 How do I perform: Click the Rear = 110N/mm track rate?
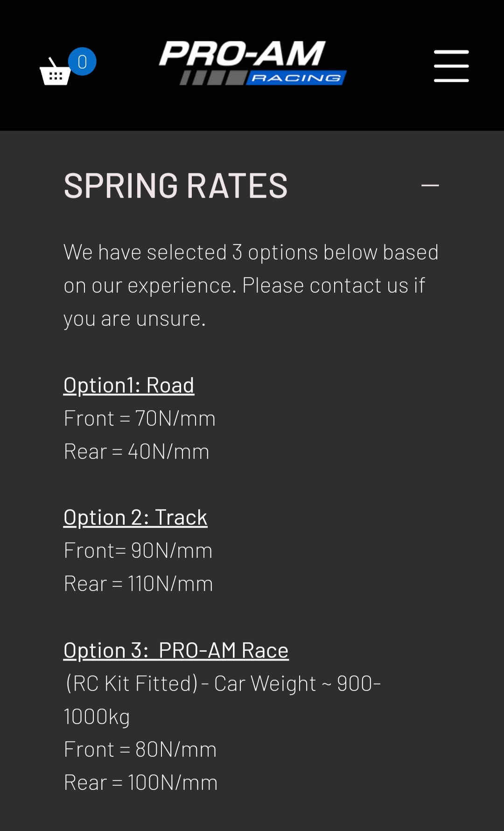tap(138, 584)
